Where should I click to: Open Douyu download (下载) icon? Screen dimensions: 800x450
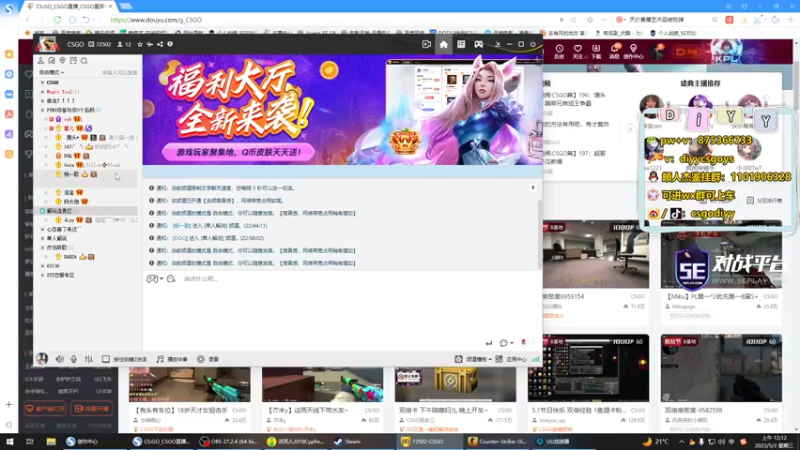click(596, 52)
